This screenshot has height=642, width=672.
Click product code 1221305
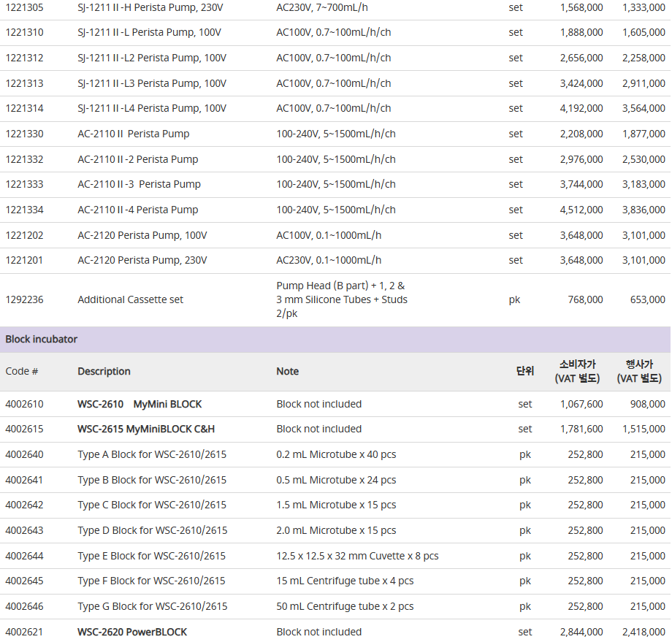point(24,8)
